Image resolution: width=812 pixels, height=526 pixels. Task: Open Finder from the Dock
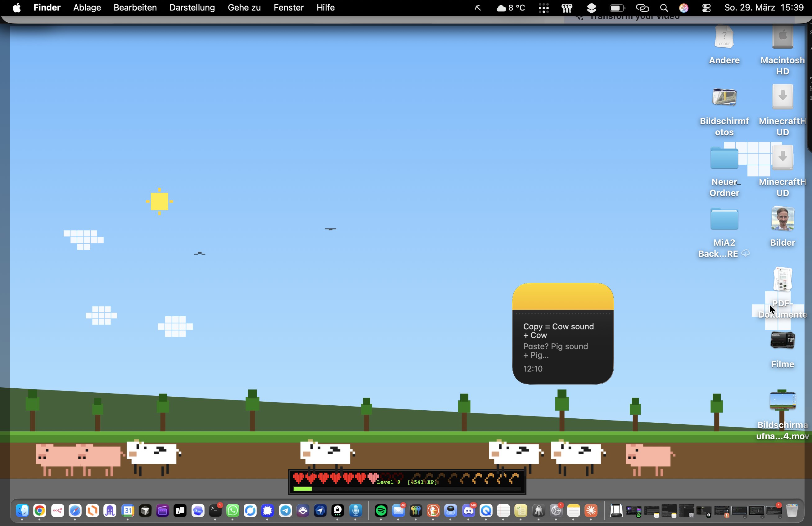[22, 511]
